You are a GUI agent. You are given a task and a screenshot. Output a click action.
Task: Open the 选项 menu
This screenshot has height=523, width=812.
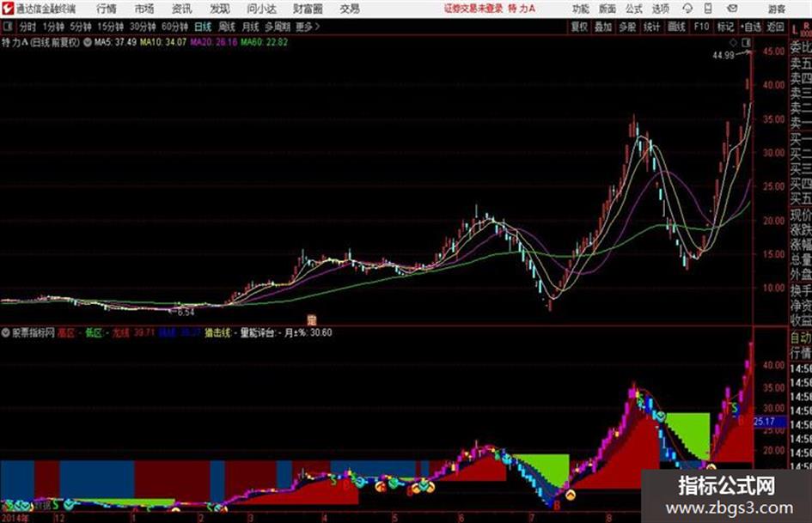tap(660, 9)
